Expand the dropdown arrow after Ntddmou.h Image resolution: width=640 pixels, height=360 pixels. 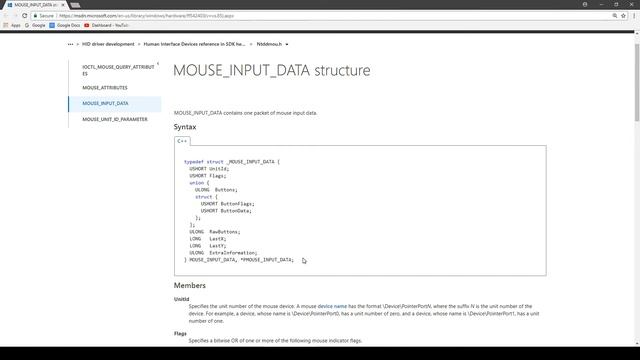[287, 44]
